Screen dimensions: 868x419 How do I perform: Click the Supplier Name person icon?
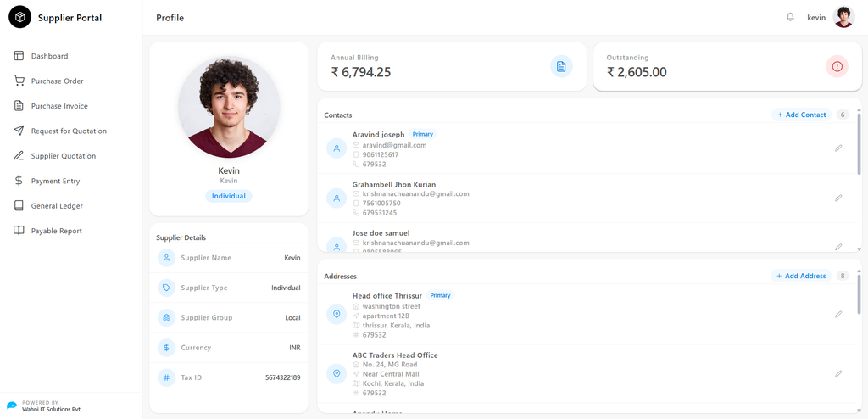point(166,258)
